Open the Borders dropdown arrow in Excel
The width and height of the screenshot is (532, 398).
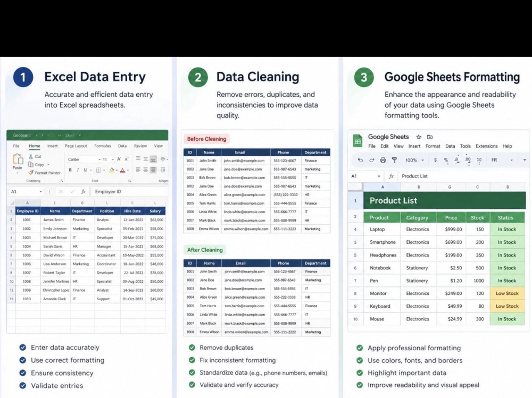(104, 170)
